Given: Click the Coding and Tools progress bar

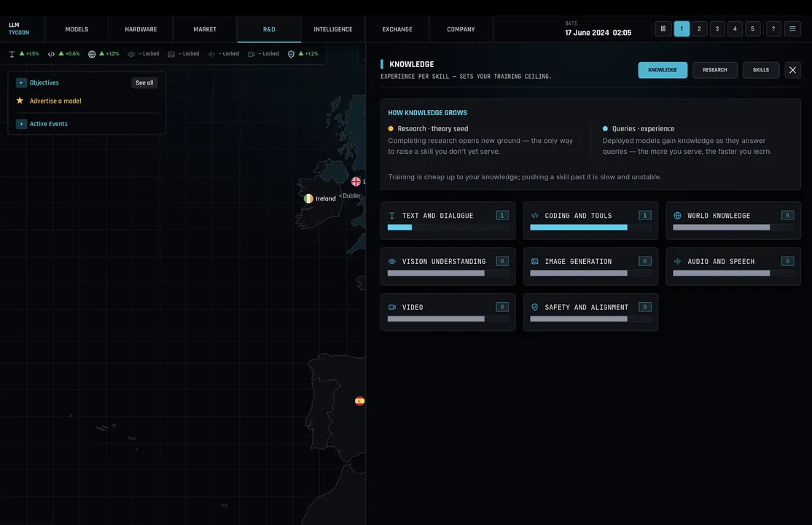Looking at the screenshot, I should pyautogui.click(x=590, y=227).
